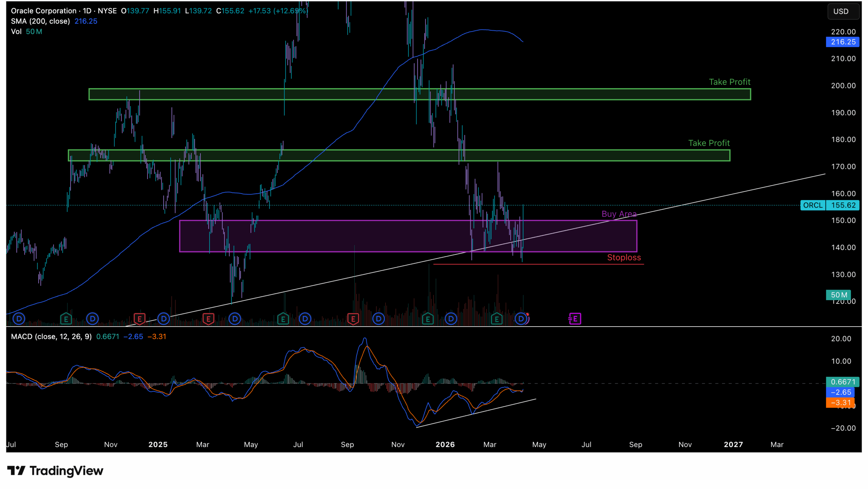This screenshot has width=868, height=489.
Task: Click the leftmost blue dividend D marker
Action: click(x=19, y=318)
